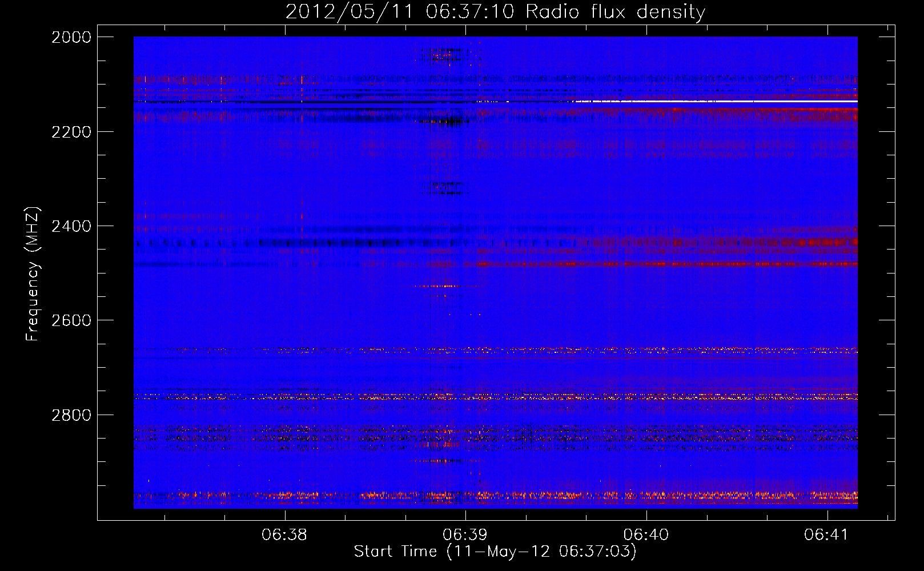924x571 pixels.
Task: Click the 2400 frequency axis label
Action: tap(71, 226)
